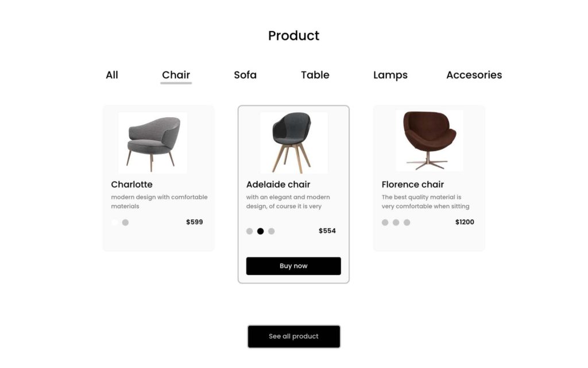The width and height of the screenshot is (588, 368).
Task: Pick the first gray swatch on Adelaide chair
Action: tap(249, 231)
